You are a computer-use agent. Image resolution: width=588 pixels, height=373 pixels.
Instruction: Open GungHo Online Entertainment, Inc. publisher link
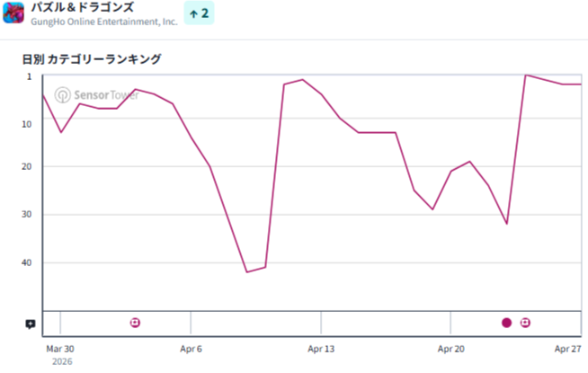104,22
